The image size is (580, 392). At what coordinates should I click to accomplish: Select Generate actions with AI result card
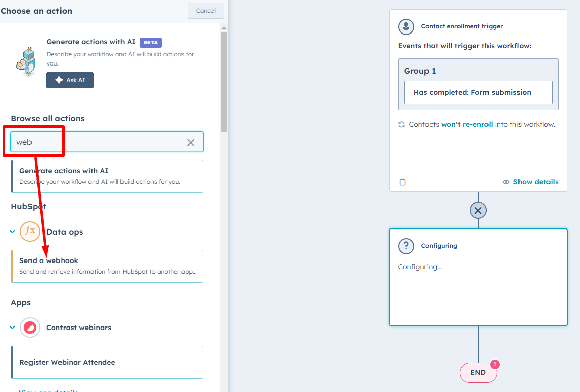107,176
